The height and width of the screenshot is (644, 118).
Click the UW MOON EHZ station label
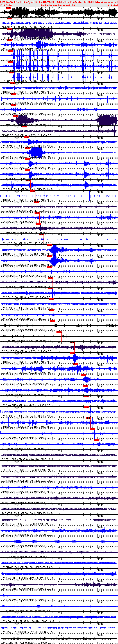coord(28,621)
